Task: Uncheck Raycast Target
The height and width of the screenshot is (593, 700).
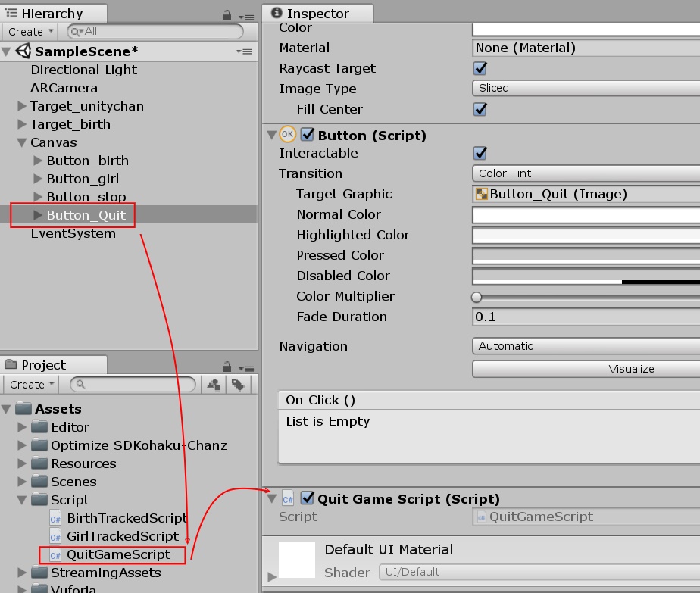Action: (480, 68)
